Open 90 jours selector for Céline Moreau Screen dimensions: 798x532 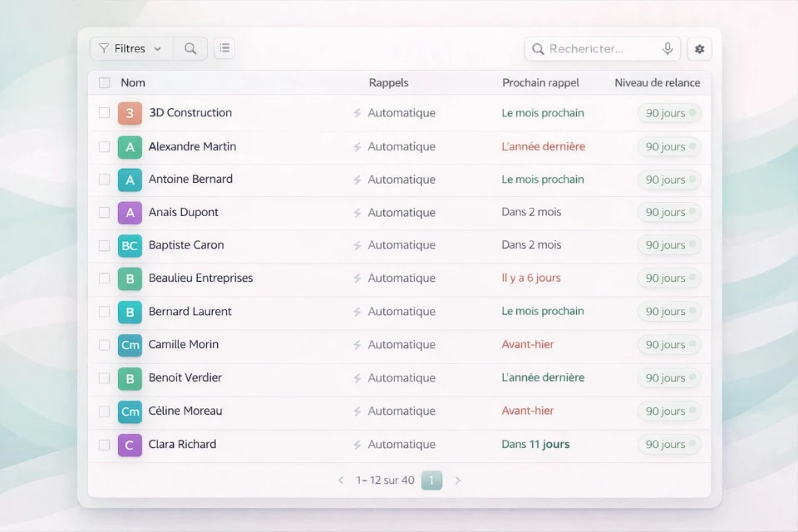[669, 411]
